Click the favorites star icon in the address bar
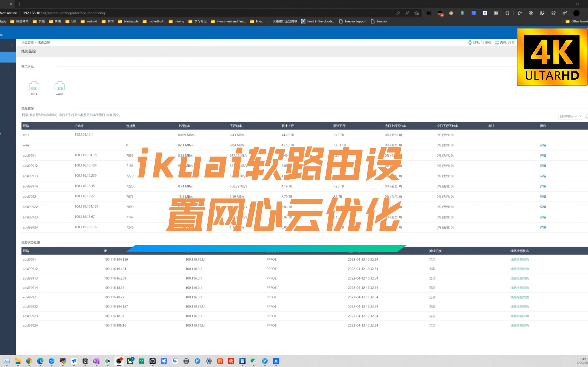 point(416,13)
